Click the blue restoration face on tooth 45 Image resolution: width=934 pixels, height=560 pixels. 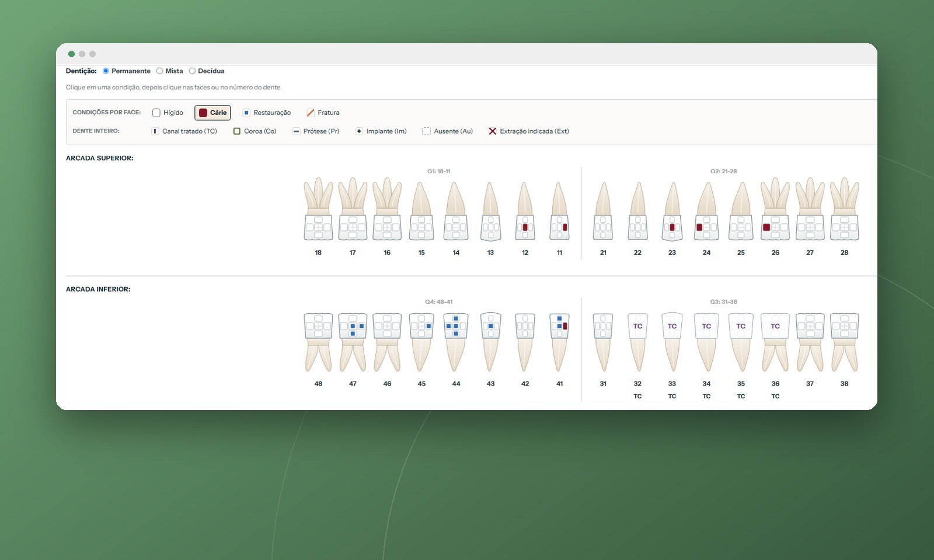[x=428, y=326]
